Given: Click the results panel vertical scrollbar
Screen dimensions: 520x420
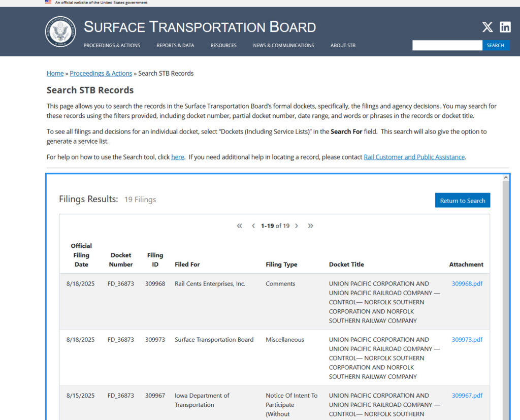Looking at the screenshot, I should [505, 300].
